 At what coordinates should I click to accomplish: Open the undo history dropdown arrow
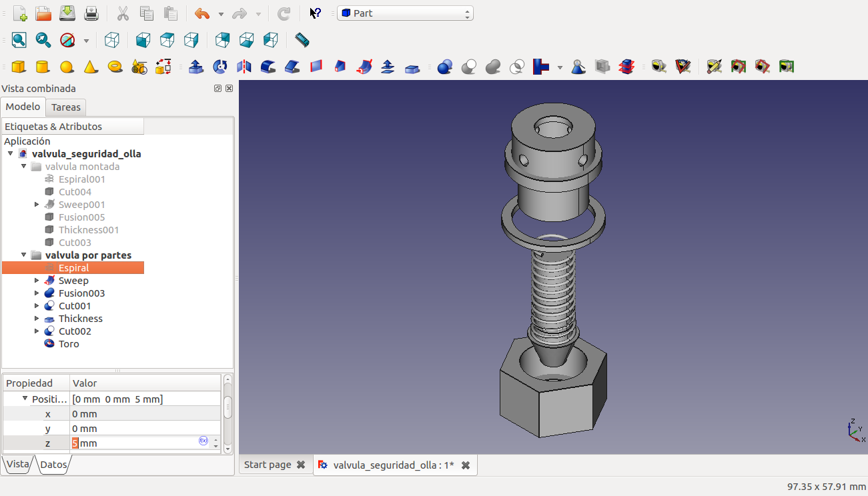[x=221, y=14]
